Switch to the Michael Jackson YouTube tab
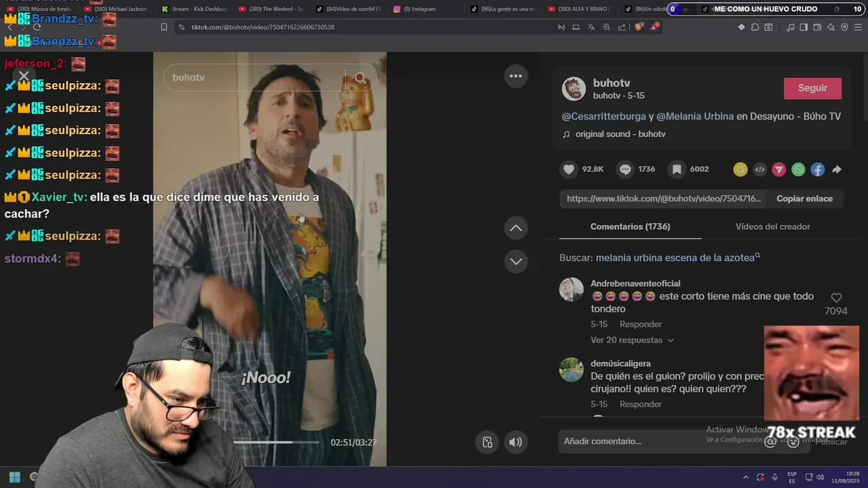 [x=116, y=9]
